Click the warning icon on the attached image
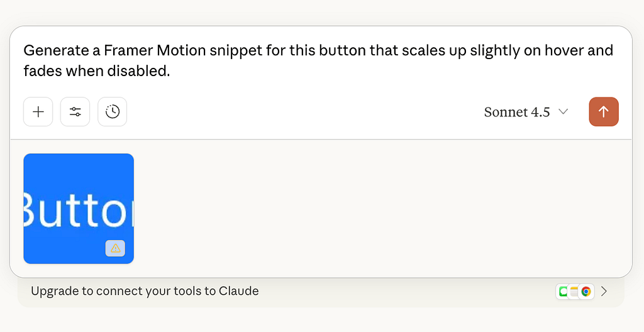The image size is (644, 332). (x=115, y=248)
